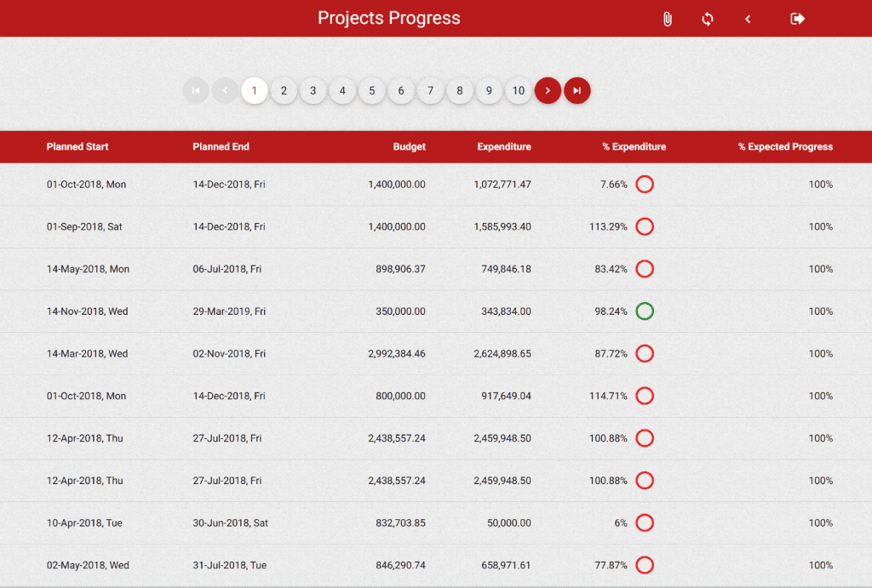The width and height of the screenshot is (872, 588).
Task: Open page 4 of results
Action: click(342, 90)
